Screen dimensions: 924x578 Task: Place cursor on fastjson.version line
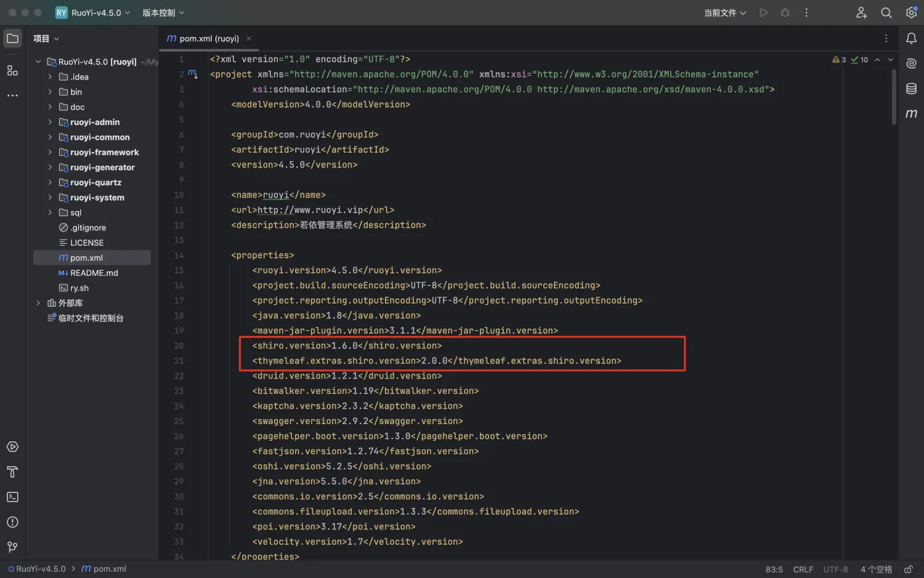tap(365, 451)
